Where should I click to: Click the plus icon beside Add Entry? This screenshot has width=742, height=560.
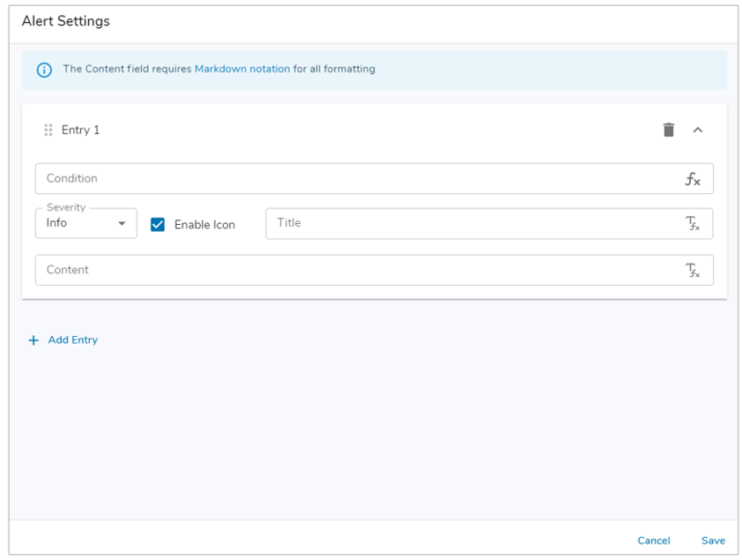34,340
